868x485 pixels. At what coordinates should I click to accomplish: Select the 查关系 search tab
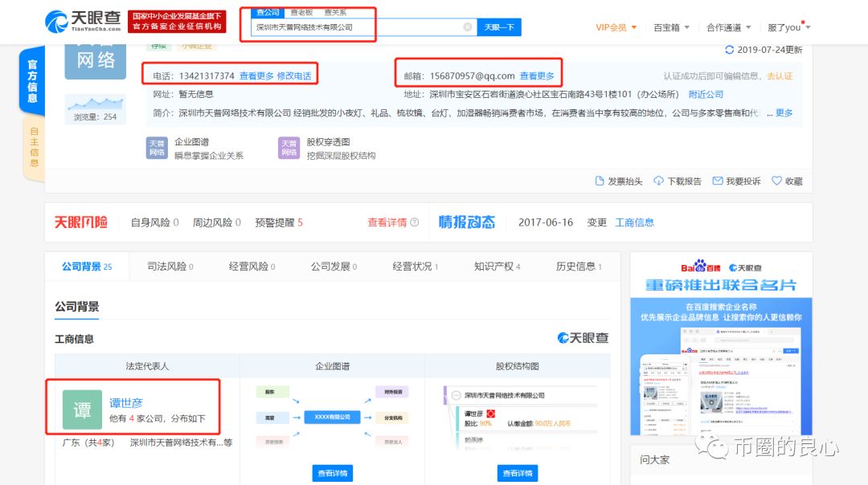(x=335, y=12)
